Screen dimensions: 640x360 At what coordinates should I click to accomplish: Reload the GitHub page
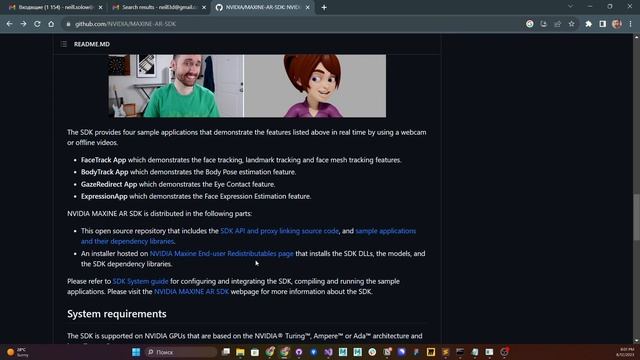pos(37,24)
